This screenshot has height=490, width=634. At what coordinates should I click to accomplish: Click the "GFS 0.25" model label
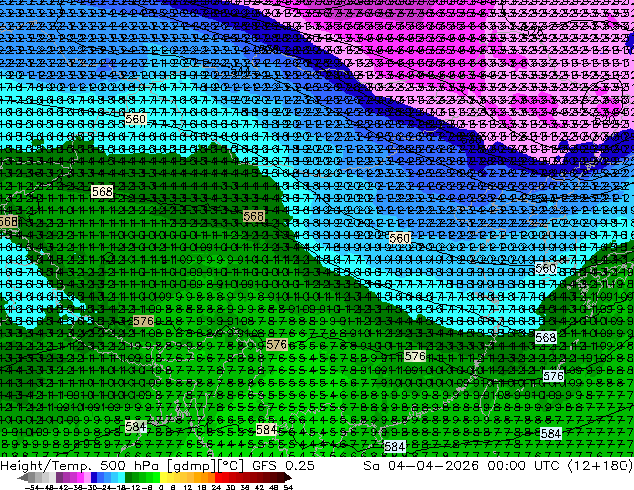point(283,465)
